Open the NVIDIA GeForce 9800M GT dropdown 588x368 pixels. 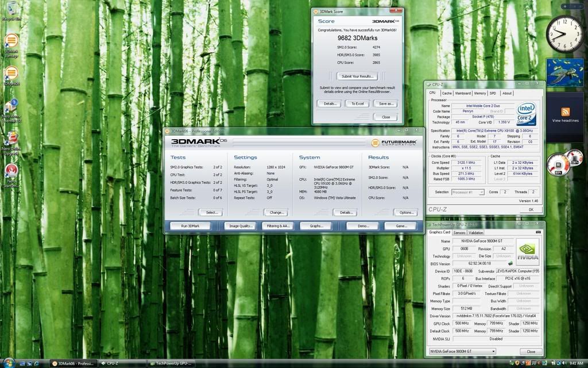[x=462, y=351]
